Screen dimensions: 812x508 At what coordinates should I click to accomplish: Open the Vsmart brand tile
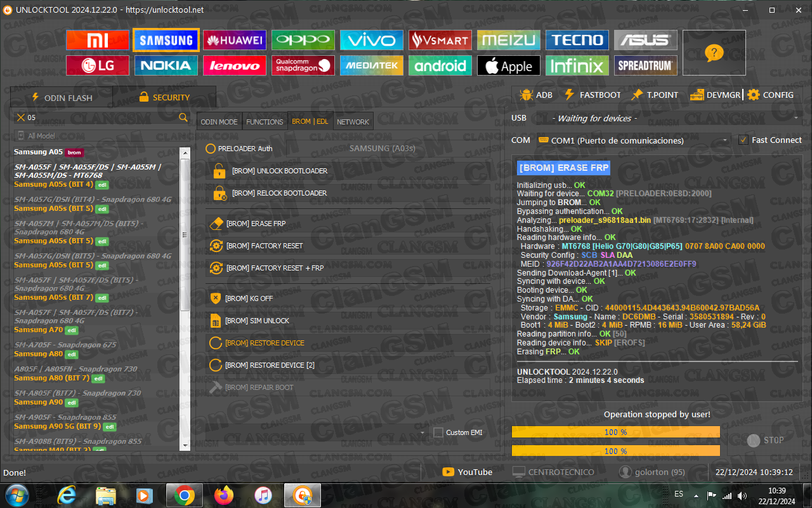440,40
